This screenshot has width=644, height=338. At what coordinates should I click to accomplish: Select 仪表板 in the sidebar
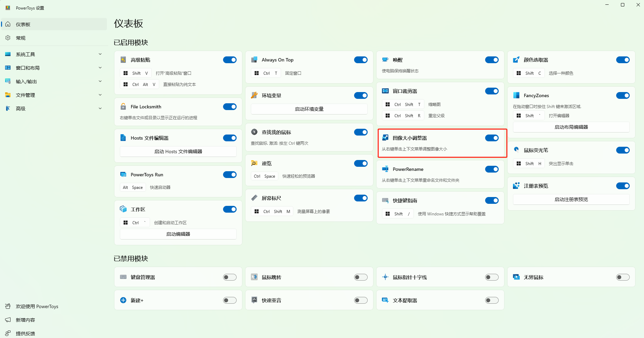[54, 24]
